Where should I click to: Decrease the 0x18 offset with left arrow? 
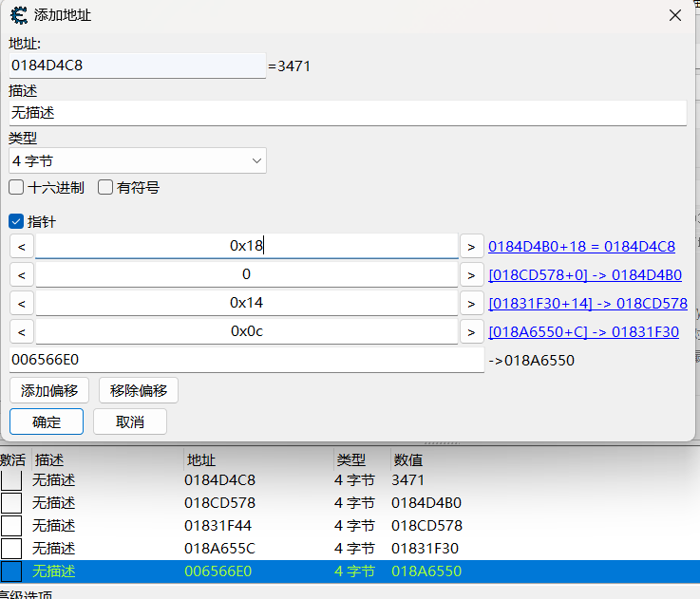click(x=22, y=246)
